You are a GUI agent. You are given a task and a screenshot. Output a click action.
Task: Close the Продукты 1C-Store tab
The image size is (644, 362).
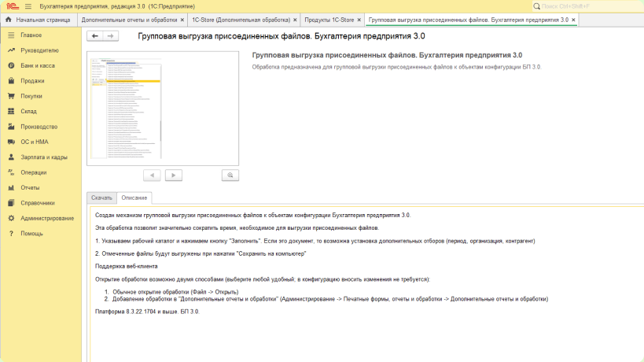[x=359, y=20]
